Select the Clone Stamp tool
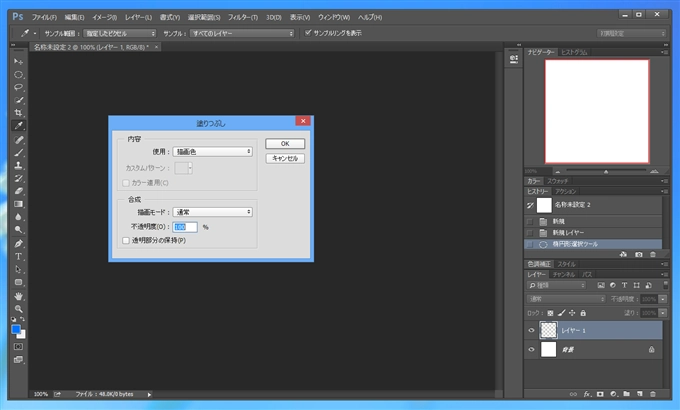The width and height of the screenshot is (680, 410). (18, 165)
